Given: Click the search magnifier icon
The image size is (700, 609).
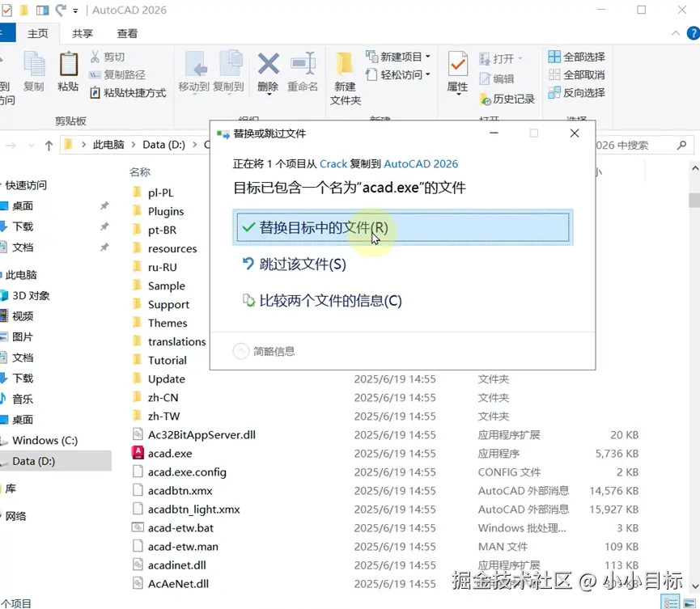Looking at the screenshot, I should (681, 145).
